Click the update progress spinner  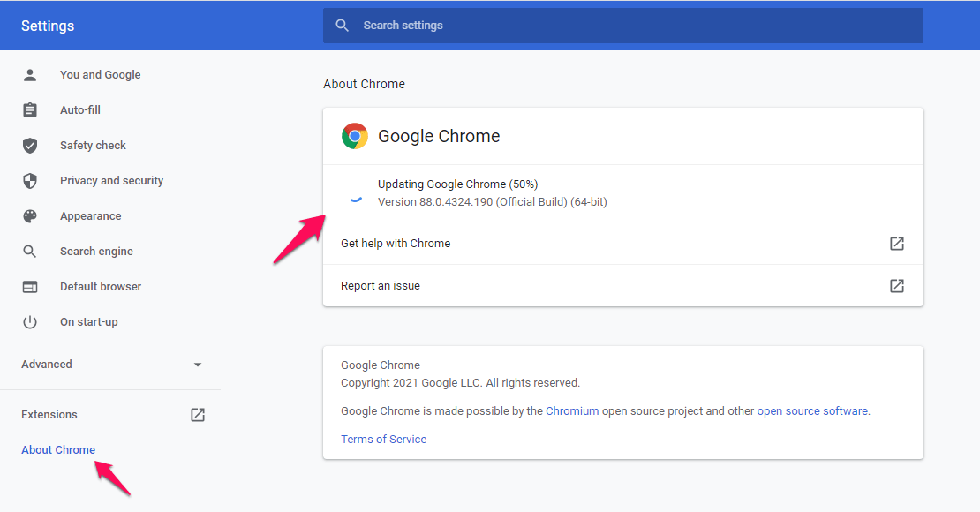(356, 200)
